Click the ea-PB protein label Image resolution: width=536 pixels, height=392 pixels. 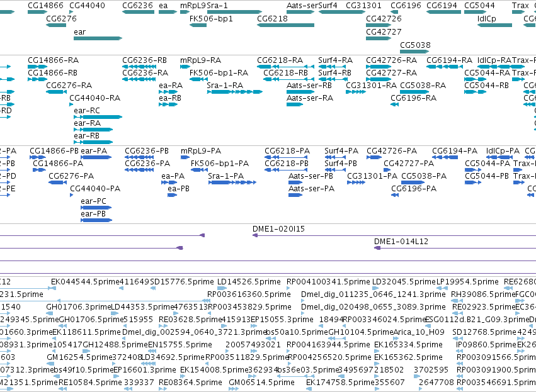click(178, 189)
